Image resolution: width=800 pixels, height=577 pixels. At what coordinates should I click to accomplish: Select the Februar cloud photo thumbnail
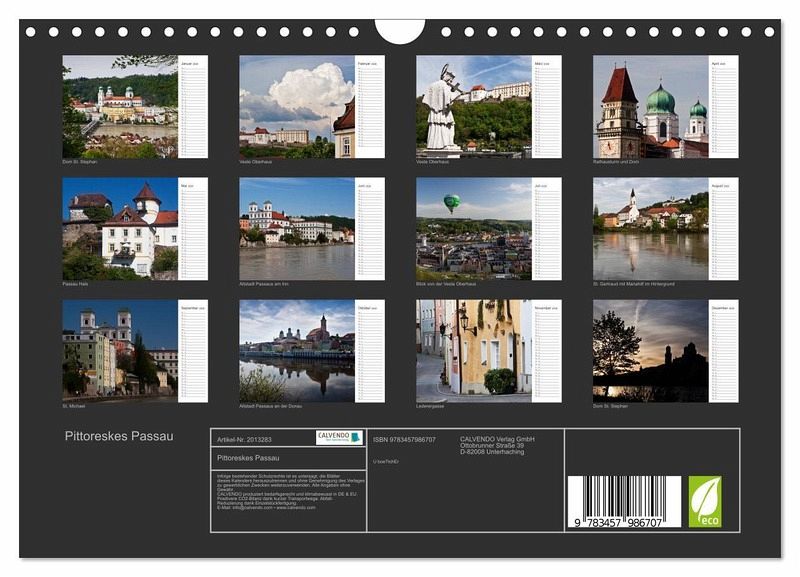point(297,106)
